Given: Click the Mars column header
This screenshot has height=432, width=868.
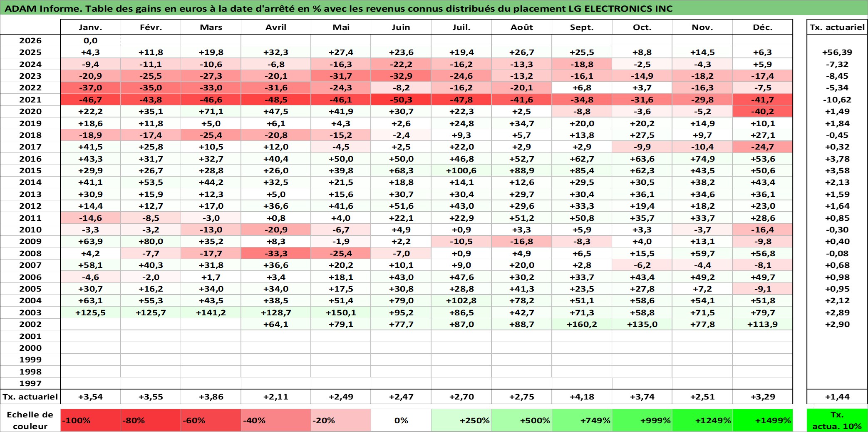Looking at the screenshot, I should pyautogui.click(x=211, y=27).
